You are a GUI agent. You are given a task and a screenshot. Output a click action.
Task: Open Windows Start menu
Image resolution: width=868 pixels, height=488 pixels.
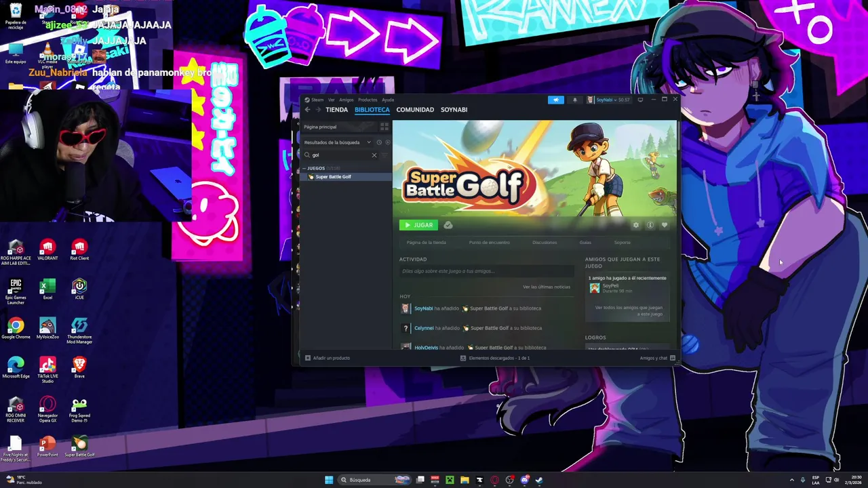pyautogui.click(x=329, y=480)
